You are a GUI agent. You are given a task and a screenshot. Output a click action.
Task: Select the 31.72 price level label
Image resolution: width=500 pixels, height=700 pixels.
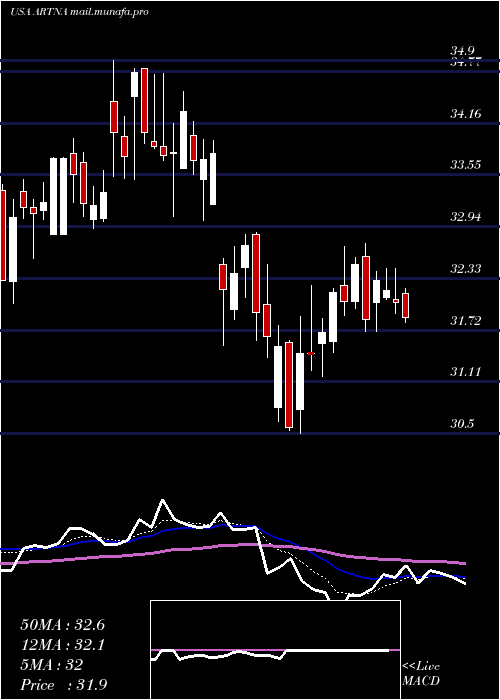(x=465, y=321)
